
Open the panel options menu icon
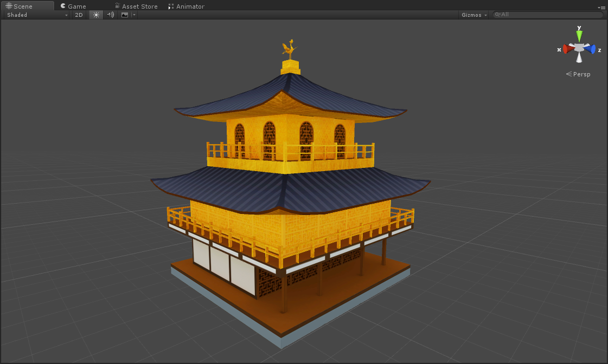(x=601, y=8)
